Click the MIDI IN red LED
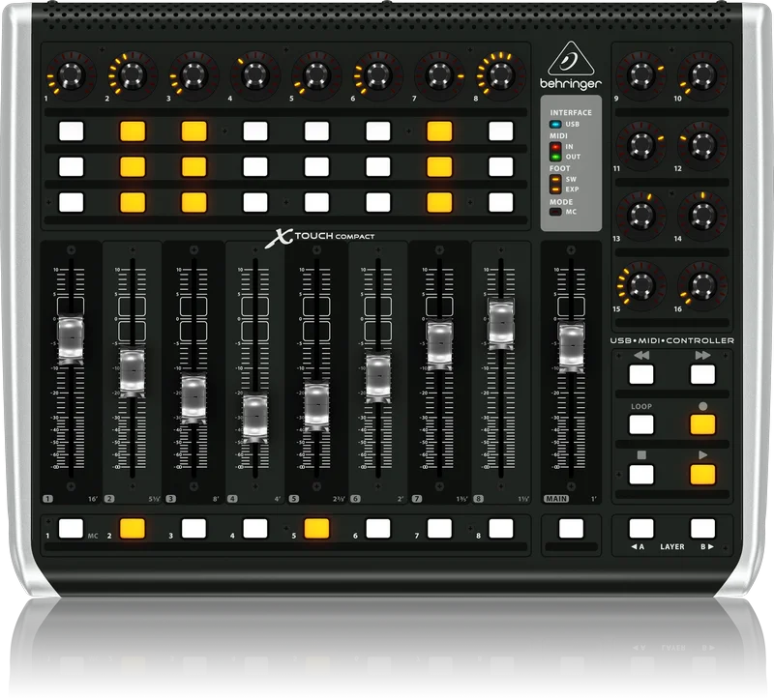Viewport: 774px width, 700px height. [x=555, y=147]
